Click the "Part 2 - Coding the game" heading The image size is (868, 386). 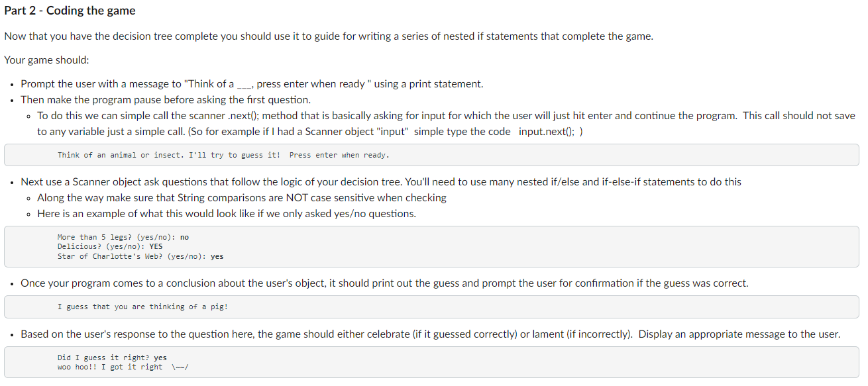coord(70,11)
